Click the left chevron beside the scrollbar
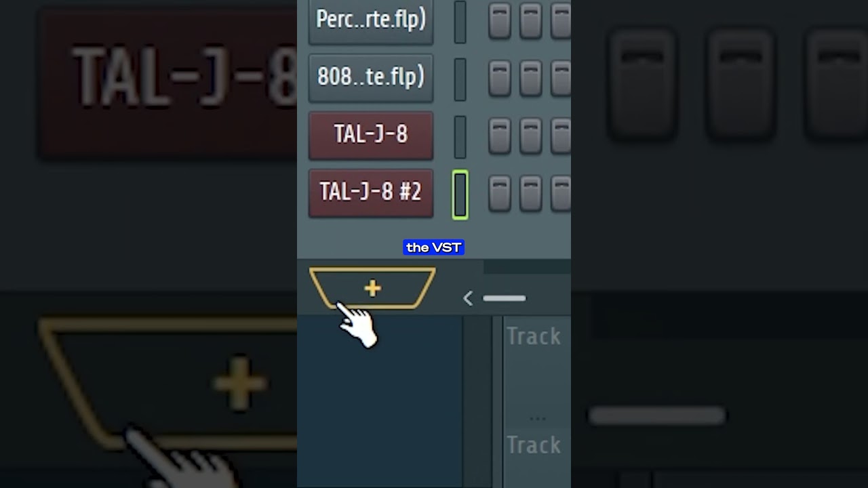The width and height of the screenshot is (868, 488). point(467,298)
